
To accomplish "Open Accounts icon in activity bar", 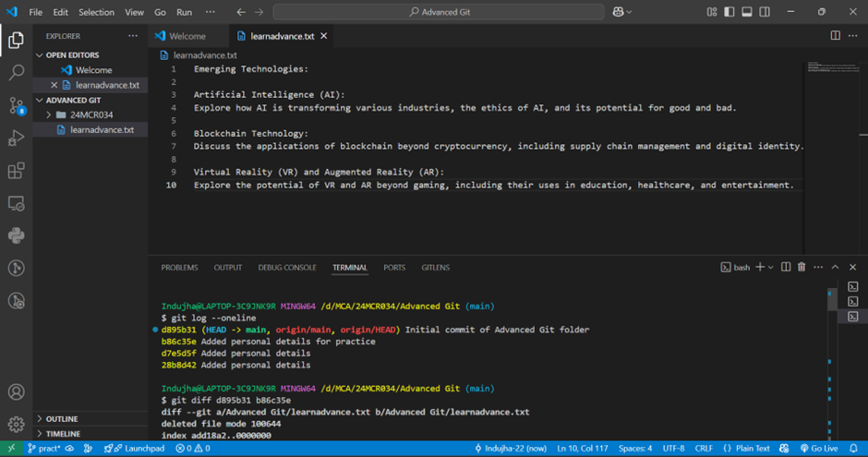I will [x=16, y=391].
